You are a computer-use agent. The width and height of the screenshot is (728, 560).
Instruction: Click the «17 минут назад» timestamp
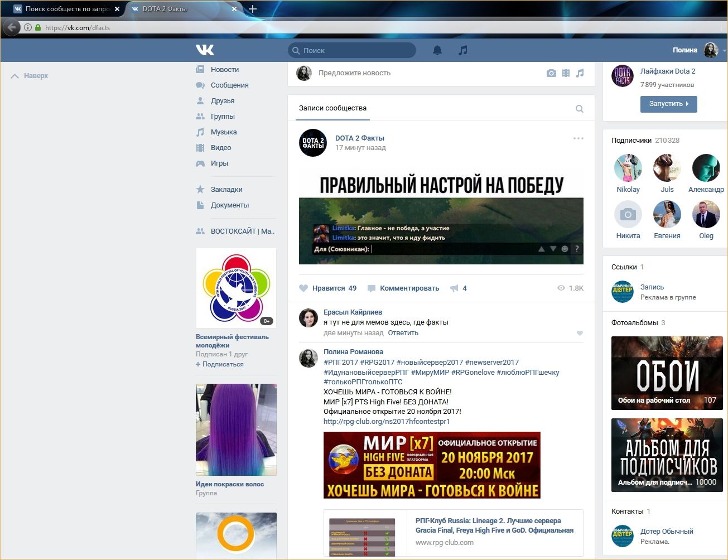[x=360, y=148]
